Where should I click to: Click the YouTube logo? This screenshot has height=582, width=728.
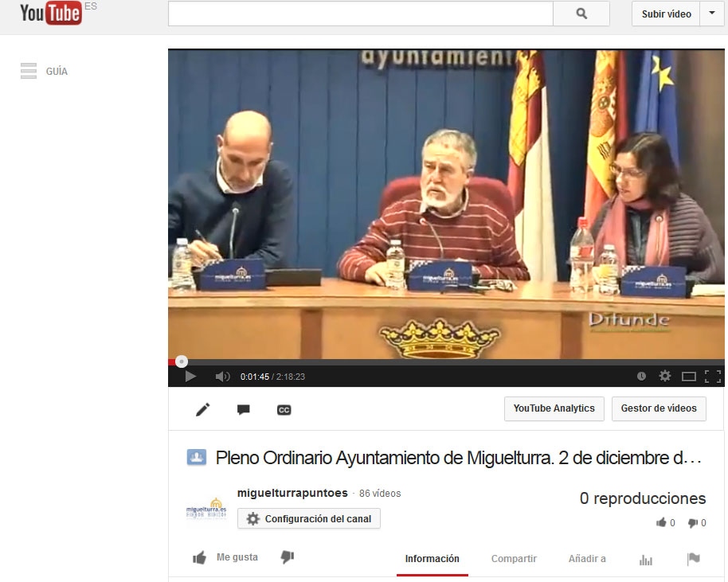click(x=51, y=14)
